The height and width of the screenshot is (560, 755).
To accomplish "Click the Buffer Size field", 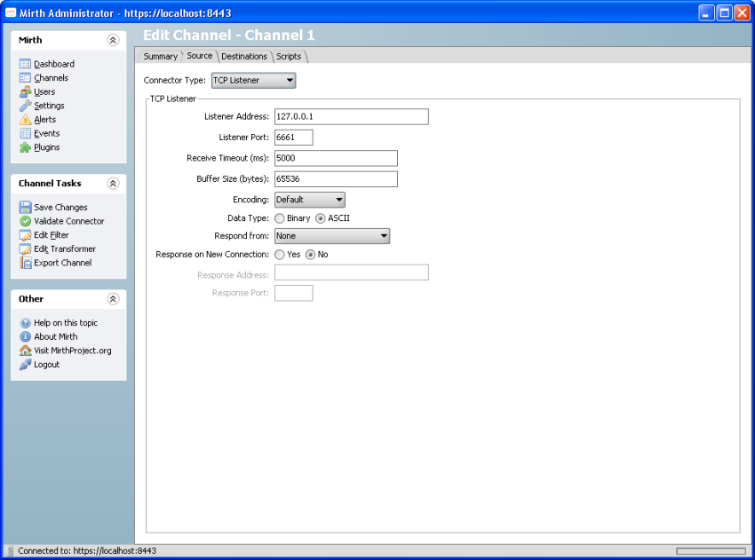I will tap(336, 179).
